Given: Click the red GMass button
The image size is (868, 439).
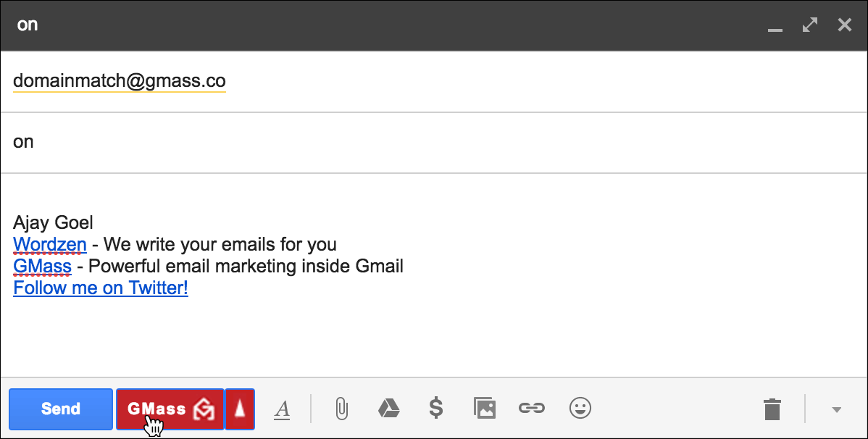Looking at the screenshot, I should 170,409.
